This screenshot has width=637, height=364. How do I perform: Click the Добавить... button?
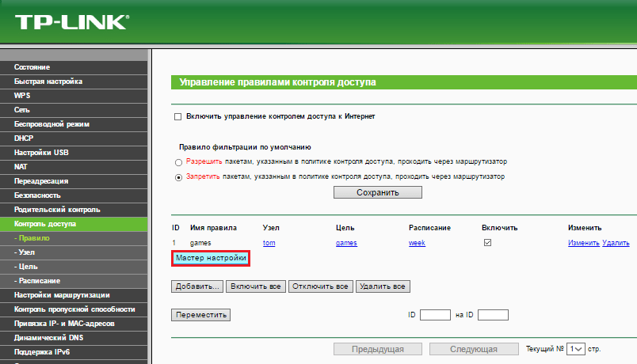pyautogui.click(x=198, y=286)
